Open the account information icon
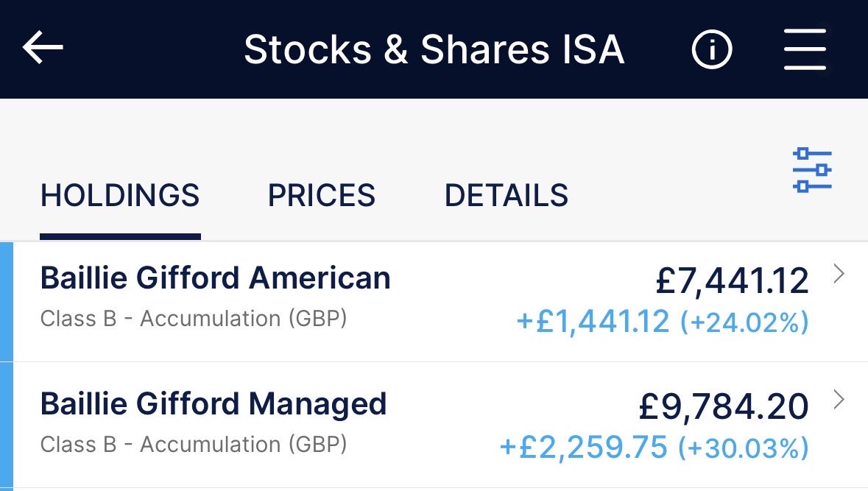868x491 pixels. click(x=712, y=49)
